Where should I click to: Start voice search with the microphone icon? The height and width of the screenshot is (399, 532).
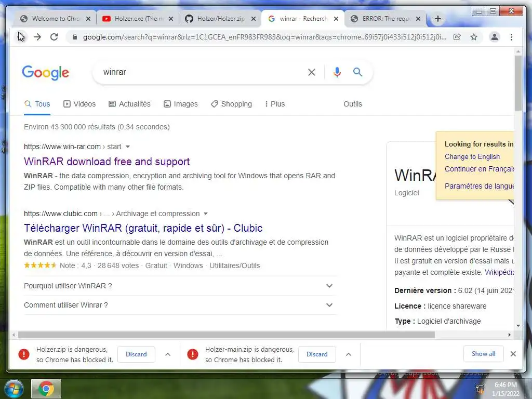(x=337, y=72)
